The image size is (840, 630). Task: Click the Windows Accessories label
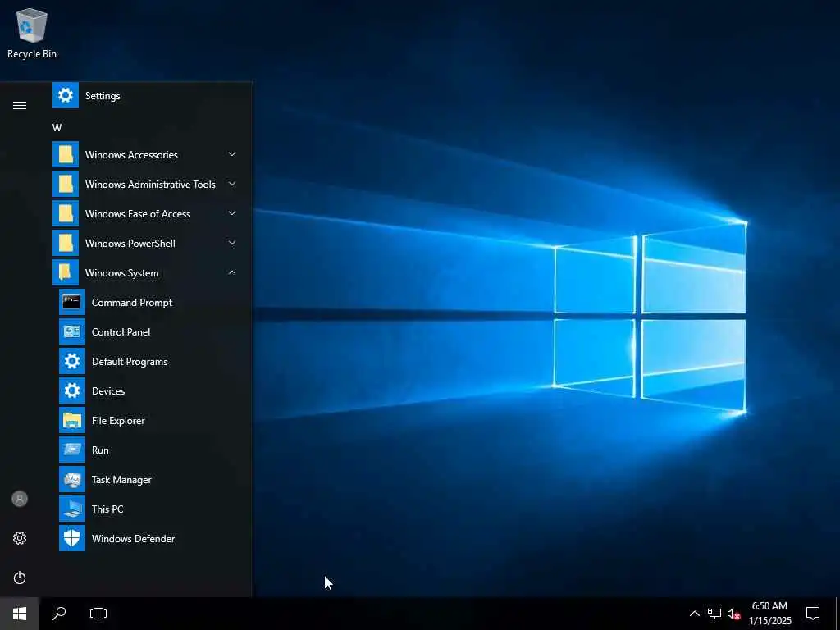tap(131, 155)
